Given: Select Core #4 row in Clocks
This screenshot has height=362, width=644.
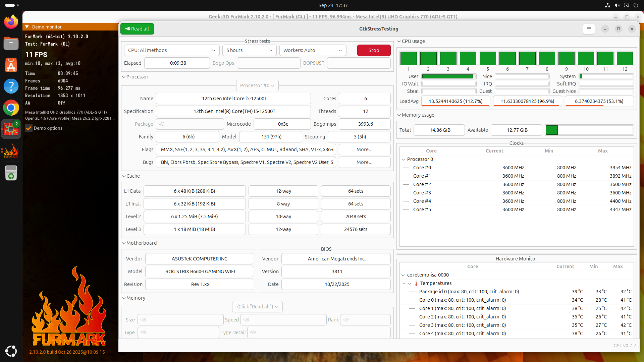Looking at the screenshot, I should 517,201.
